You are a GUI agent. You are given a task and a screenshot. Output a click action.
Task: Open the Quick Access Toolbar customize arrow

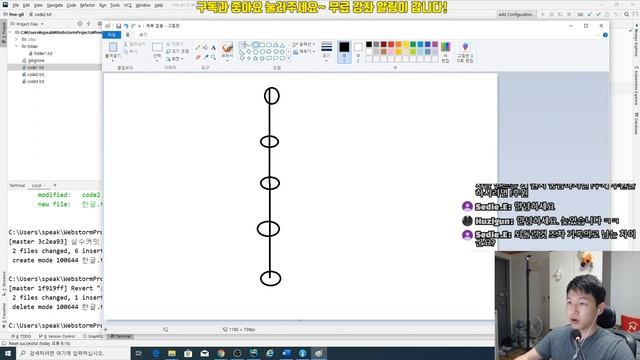click(140, 26)
